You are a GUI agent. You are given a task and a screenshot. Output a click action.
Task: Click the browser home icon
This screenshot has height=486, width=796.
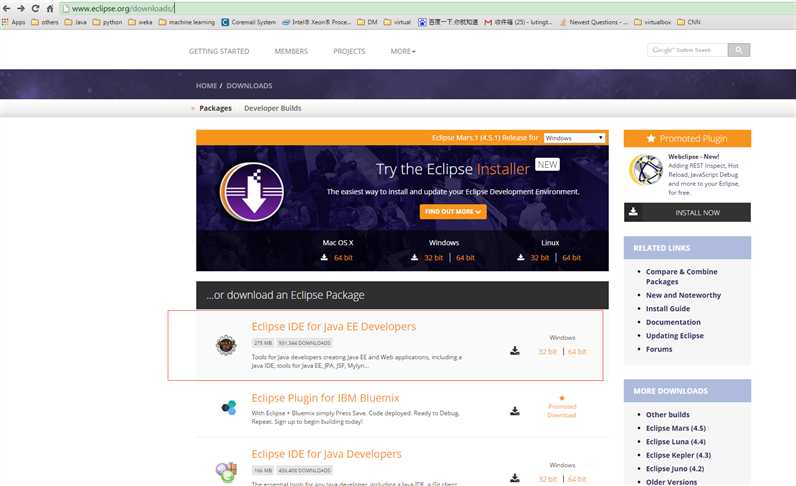(x=50, y=8)
